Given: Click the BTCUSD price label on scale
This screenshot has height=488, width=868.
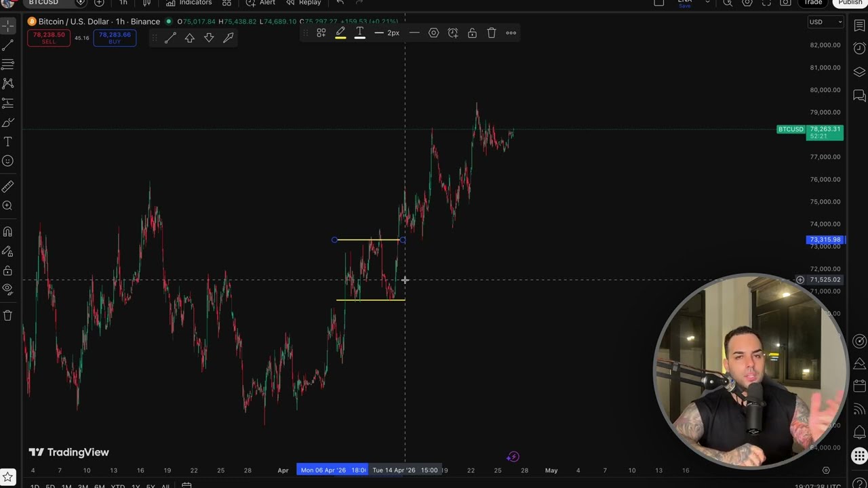Looking at the screenshot, I should click(791, 129).
